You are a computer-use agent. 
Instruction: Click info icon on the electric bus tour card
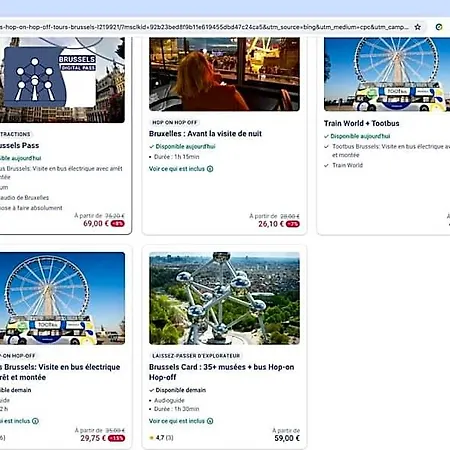click(35, 421)
